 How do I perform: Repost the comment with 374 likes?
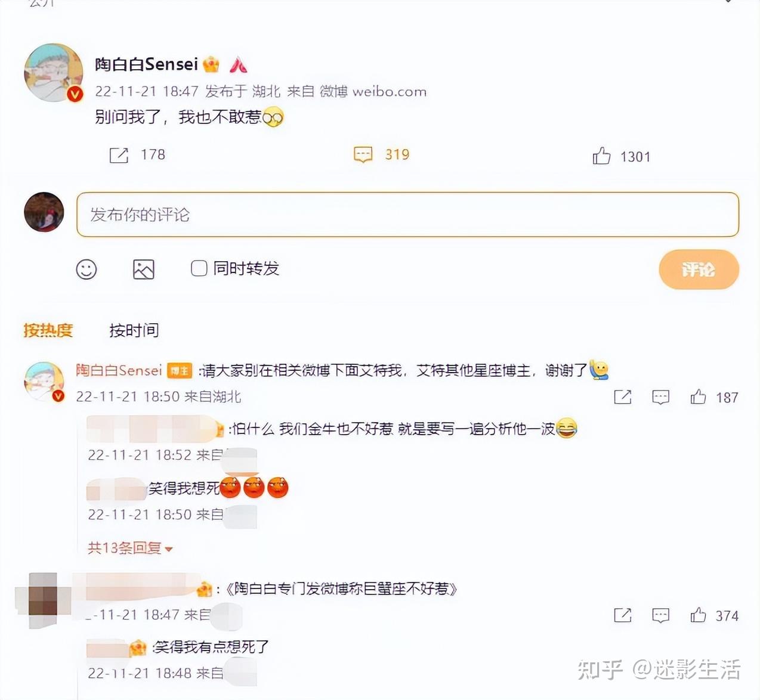623,615
